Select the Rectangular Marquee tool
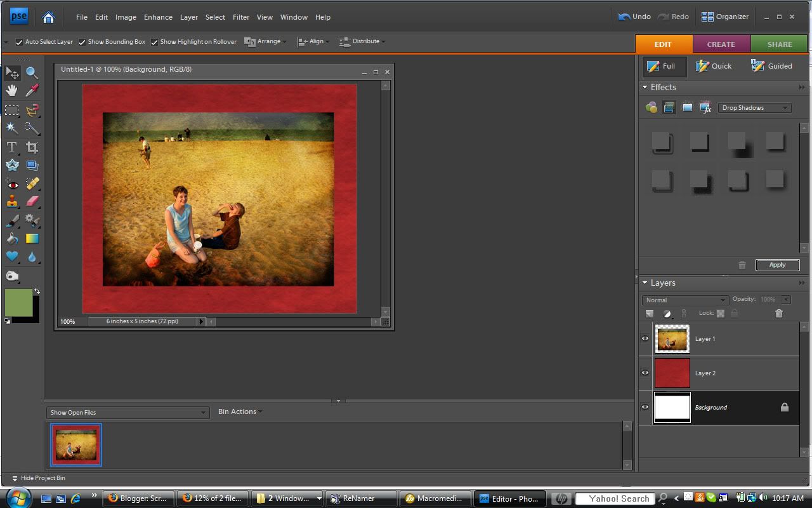Image resolution: width=812 pixels, height=508 pixels. click(12, 110)
